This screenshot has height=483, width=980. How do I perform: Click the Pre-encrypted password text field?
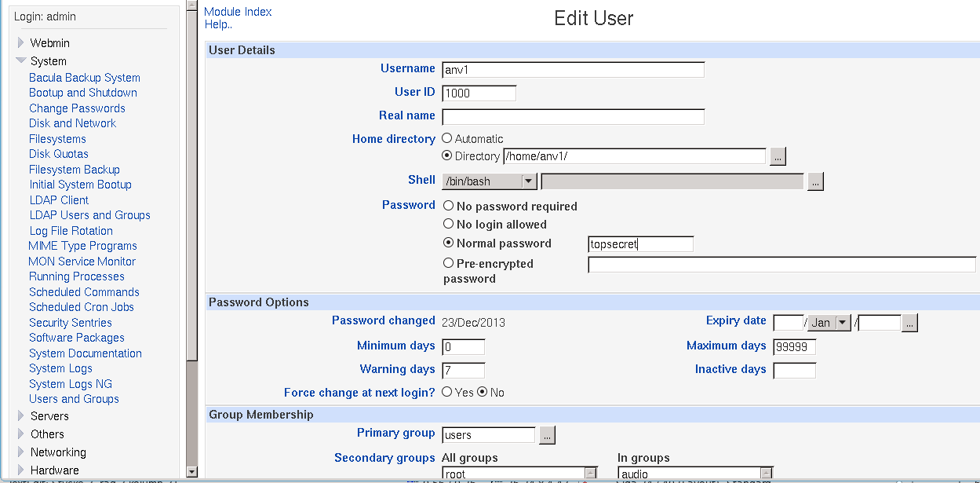tap(782, 265)
